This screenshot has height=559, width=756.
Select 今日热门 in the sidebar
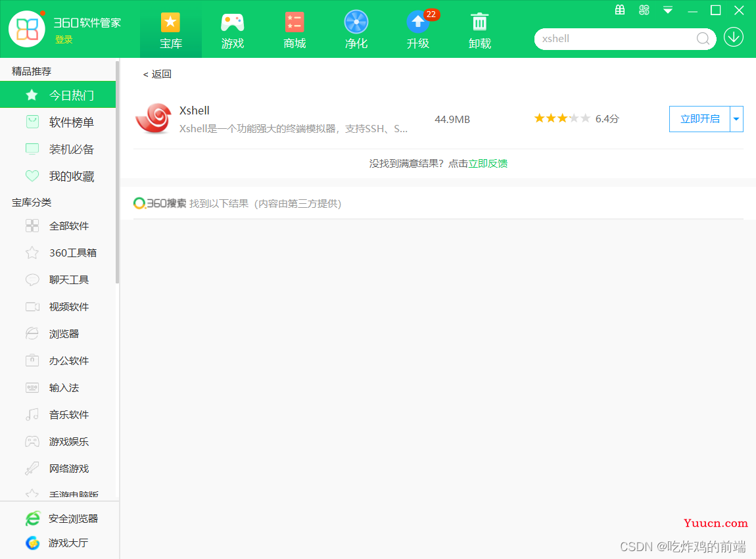[x=58, y=95]
